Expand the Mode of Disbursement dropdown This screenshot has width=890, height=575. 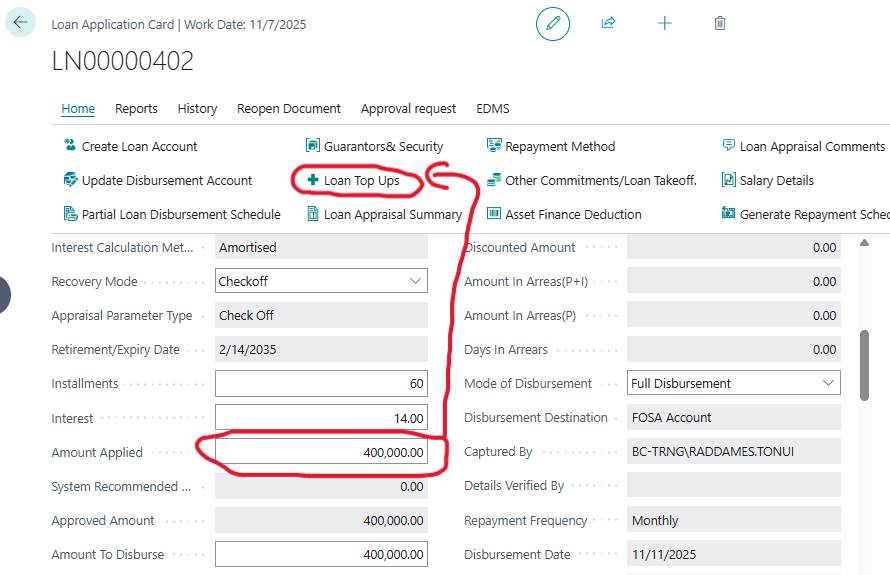pyautogui.click(x=827, y=383)
